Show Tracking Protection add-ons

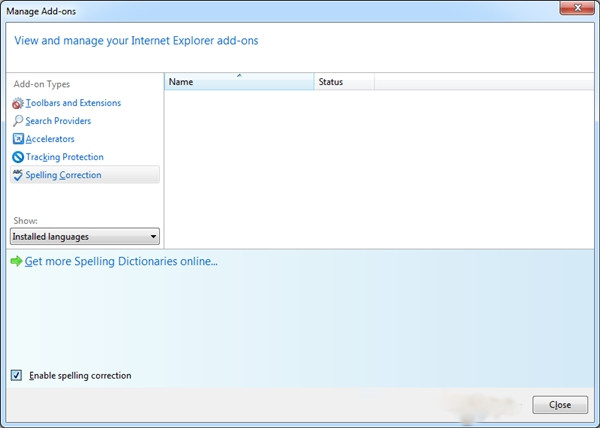[x=64, y=157]
